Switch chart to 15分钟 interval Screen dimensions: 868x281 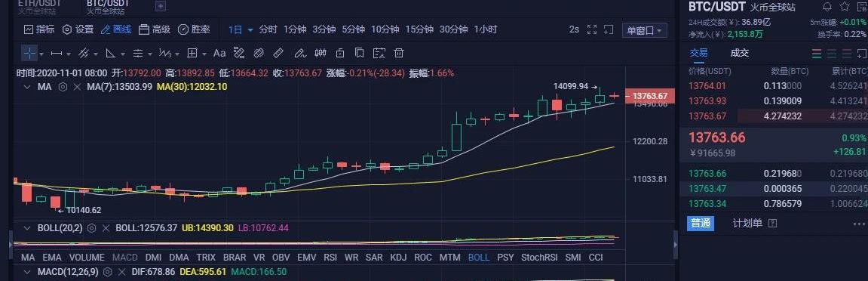click(419, 30)
